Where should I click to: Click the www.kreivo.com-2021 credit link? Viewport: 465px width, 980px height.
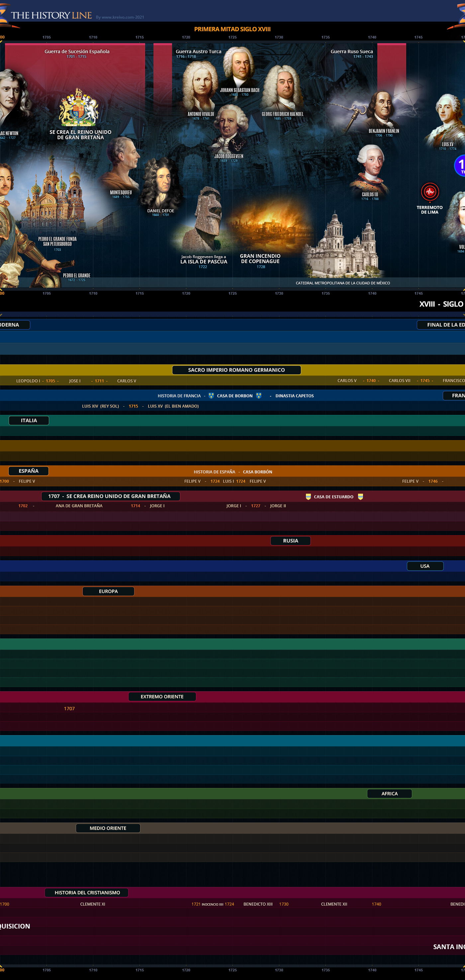tap(120, 17)
